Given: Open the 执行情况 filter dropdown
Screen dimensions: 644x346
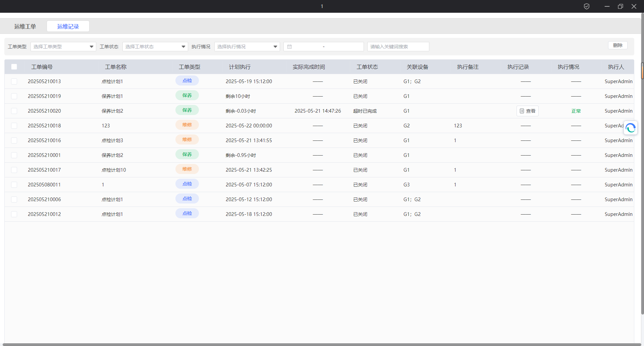Looking at the screenshot, I should click(247, 47).
